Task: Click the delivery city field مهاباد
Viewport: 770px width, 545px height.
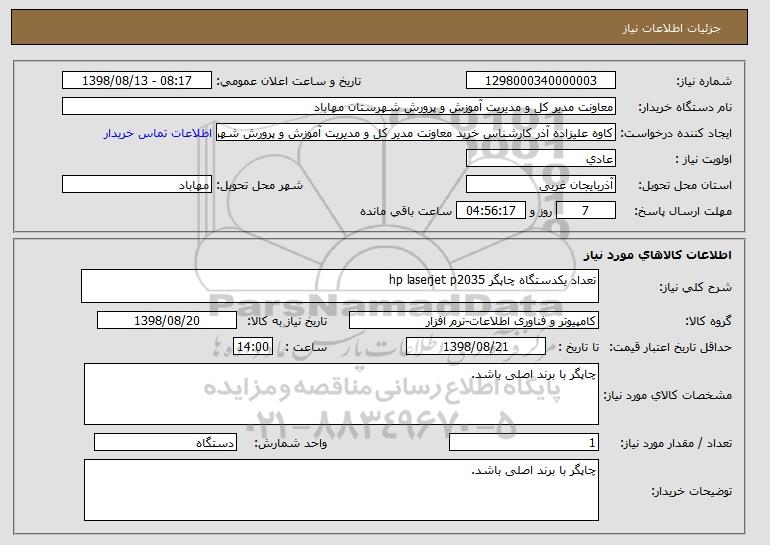Action: pos(137,185)
